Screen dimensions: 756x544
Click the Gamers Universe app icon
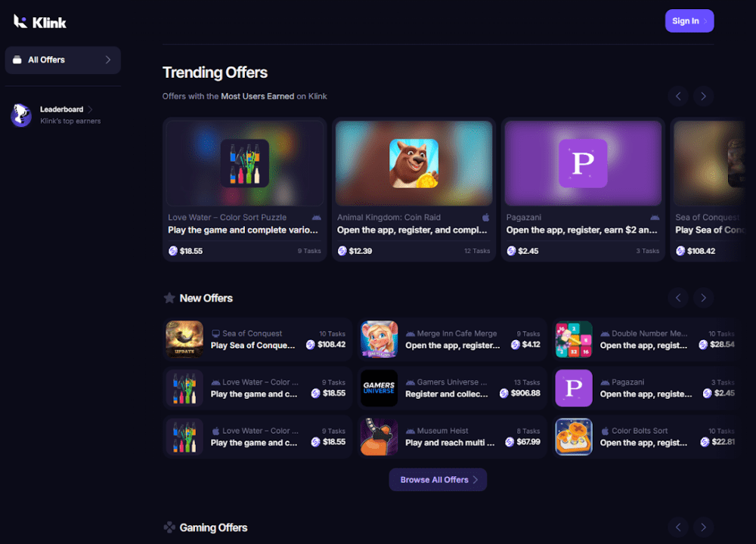[x=379, y=388]
